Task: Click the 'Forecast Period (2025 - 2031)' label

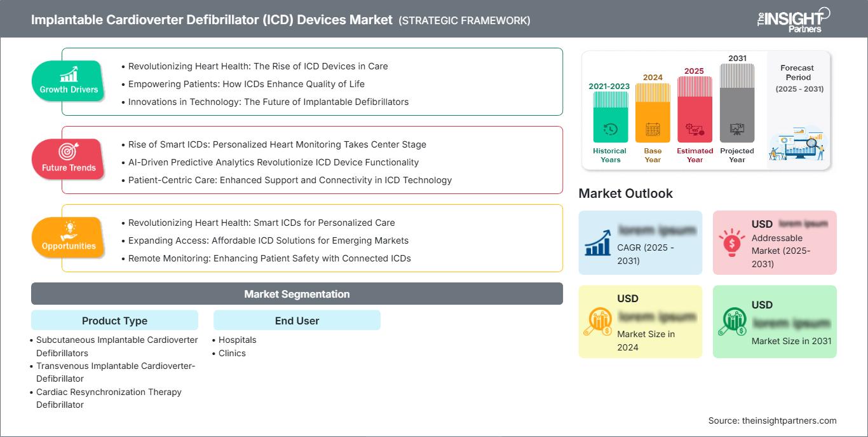Action: coord(798,78)
